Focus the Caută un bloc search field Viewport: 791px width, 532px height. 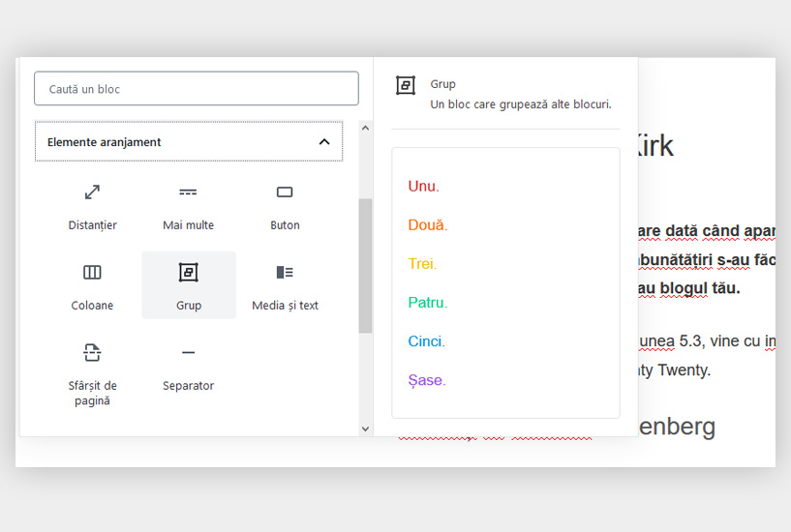(197, 89)
